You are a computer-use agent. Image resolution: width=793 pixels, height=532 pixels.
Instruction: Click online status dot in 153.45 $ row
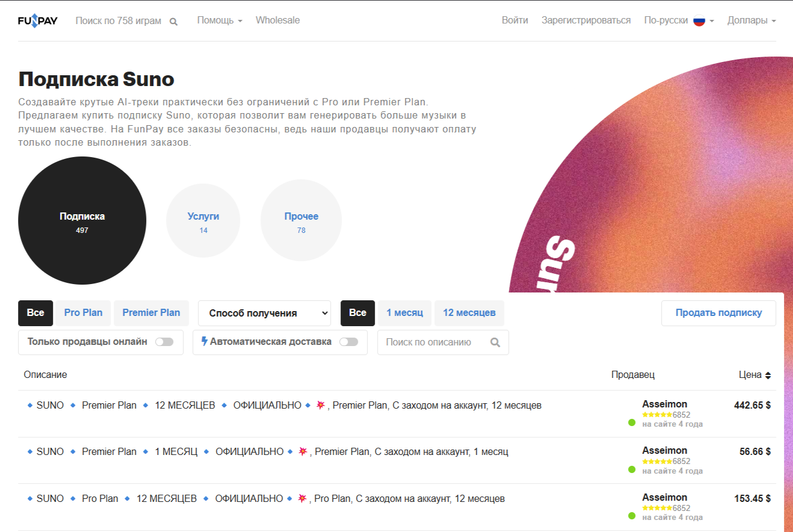pos(632,516)
